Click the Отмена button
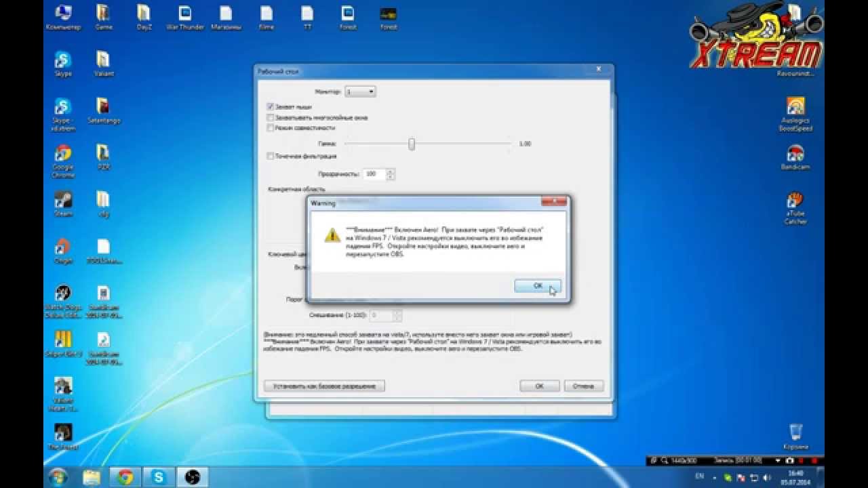868x488 pixels. [583, 386]
